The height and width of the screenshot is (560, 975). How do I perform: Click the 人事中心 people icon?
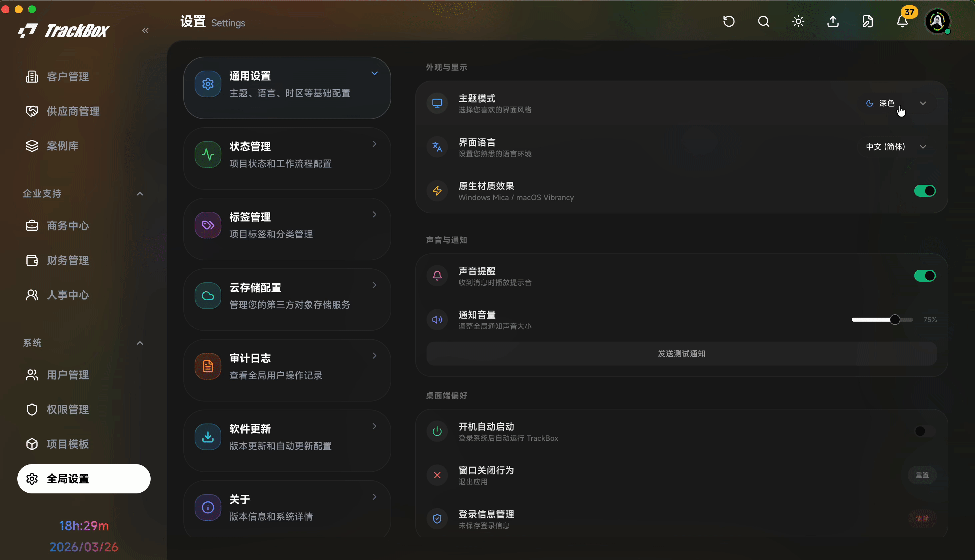coord(32,295)
